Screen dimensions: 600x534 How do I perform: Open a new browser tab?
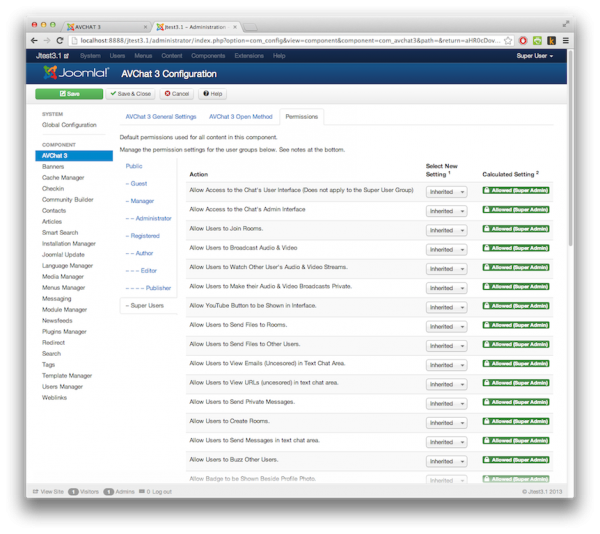(250, 27)
